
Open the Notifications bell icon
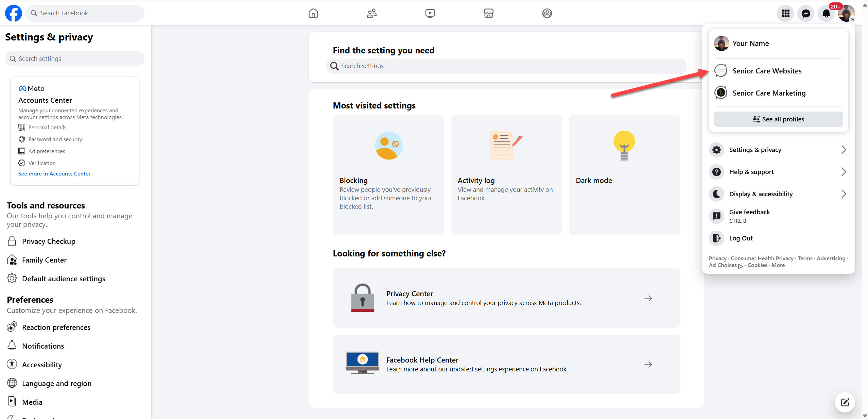point(826,14)
